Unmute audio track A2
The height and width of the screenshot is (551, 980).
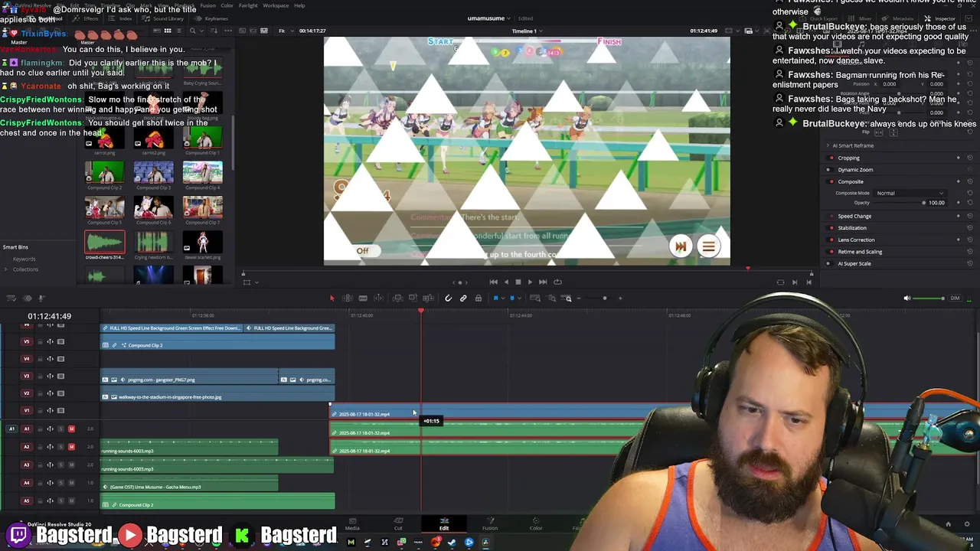[x=71, y=446]
